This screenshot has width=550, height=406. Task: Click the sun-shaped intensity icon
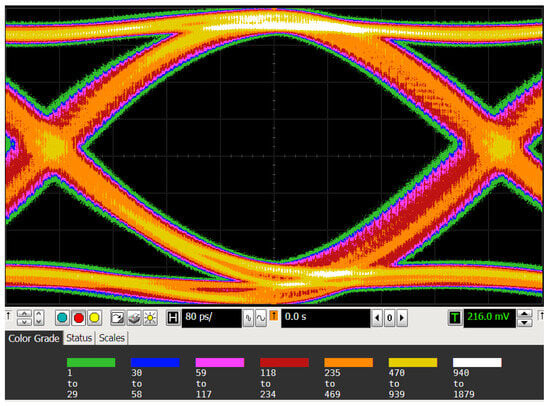(150, 318)
